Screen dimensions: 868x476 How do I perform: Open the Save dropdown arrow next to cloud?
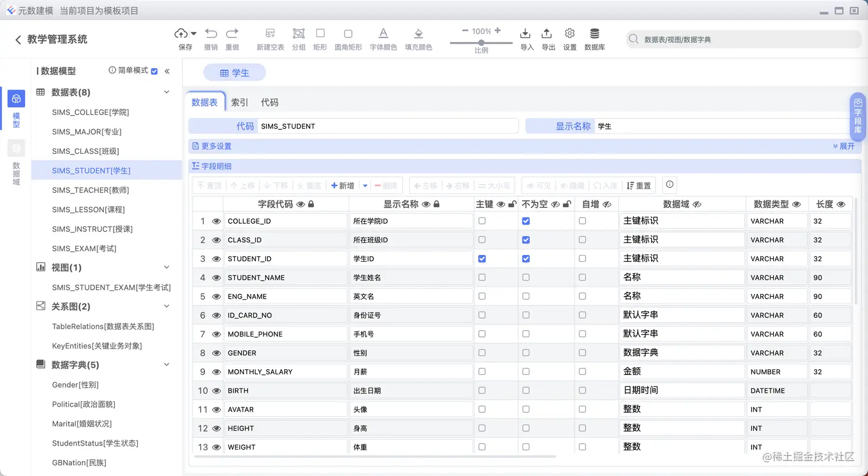[193, 34]
